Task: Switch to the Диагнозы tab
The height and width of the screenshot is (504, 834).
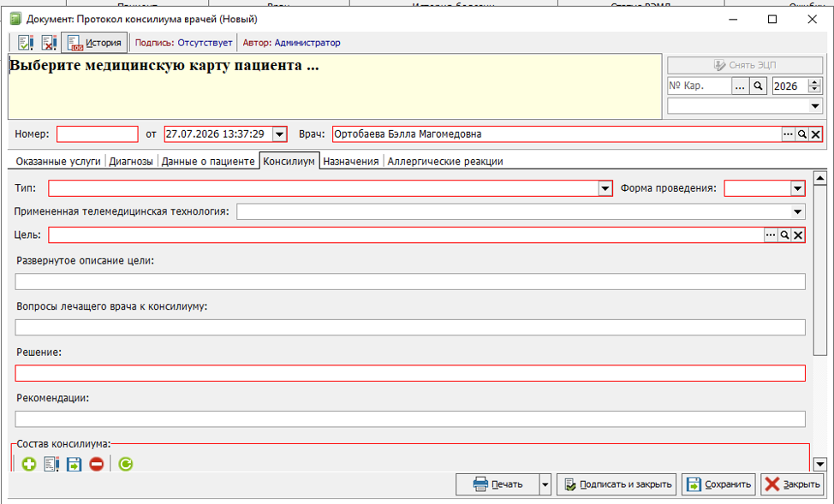Action: point(131,161)
